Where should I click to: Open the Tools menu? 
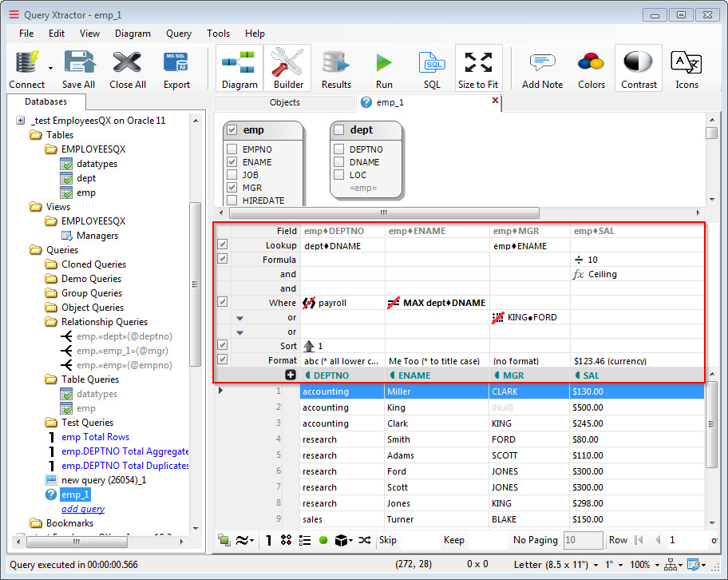pyautogui.click(x=218, y=34)
